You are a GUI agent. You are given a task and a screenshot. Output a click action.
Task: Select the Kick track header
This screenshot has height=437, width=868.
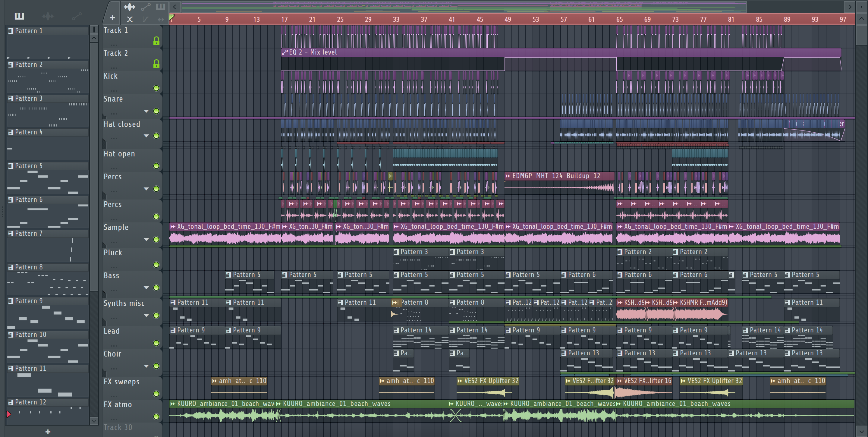coord(132,82)
